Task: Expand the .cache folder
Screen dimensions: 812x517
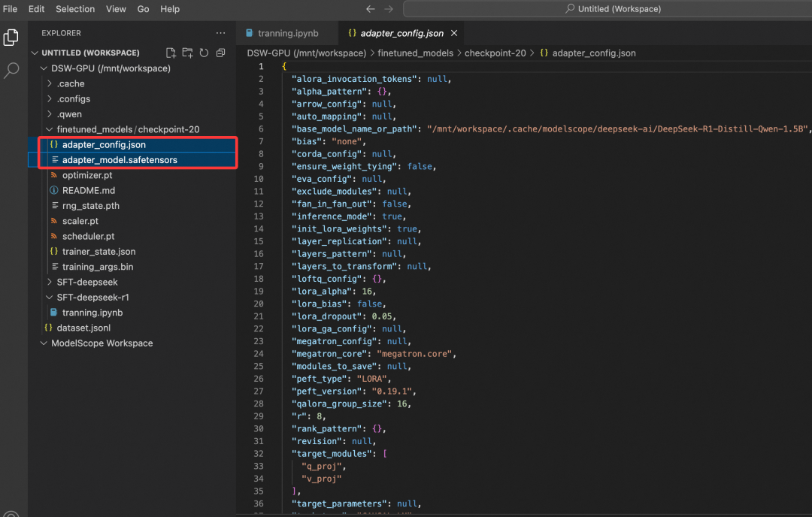Action: [49, 83]
